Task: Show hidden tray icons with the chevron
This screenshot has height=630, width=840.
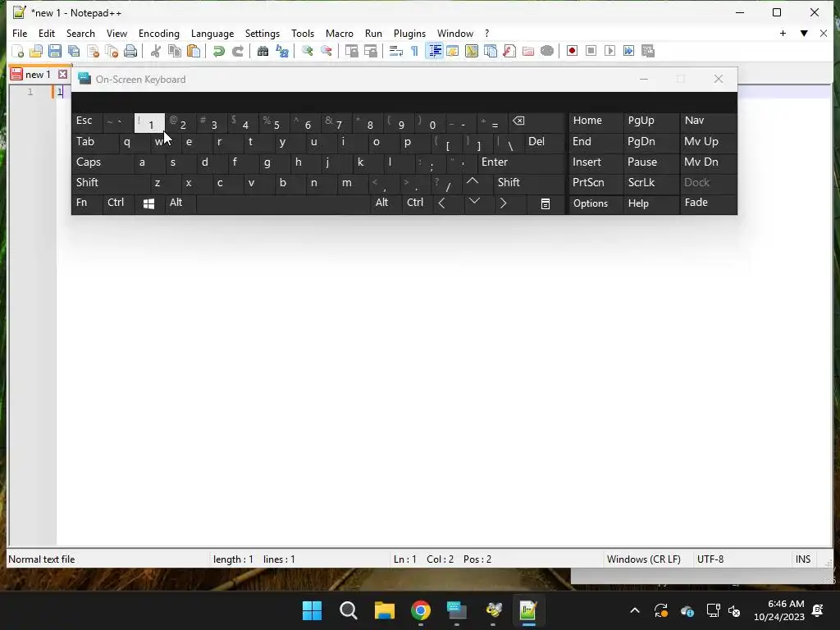Action: [635, 610]
